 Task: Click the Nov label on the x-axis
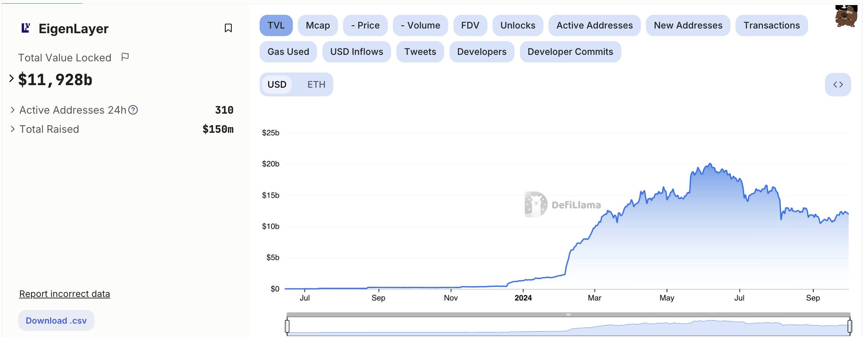451,298
